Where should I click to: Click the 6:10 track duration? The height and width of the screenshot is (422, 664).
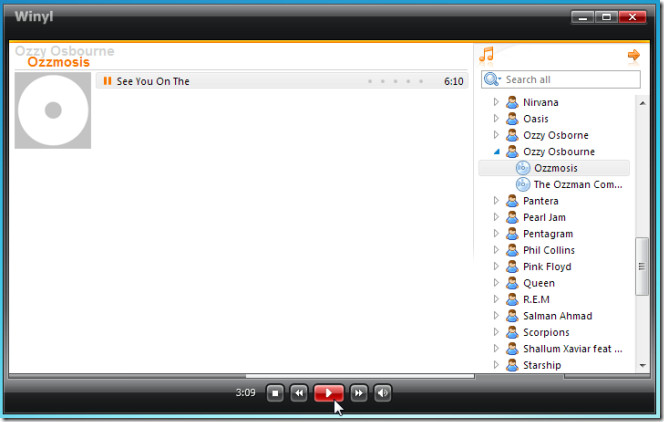pos(454,81)
